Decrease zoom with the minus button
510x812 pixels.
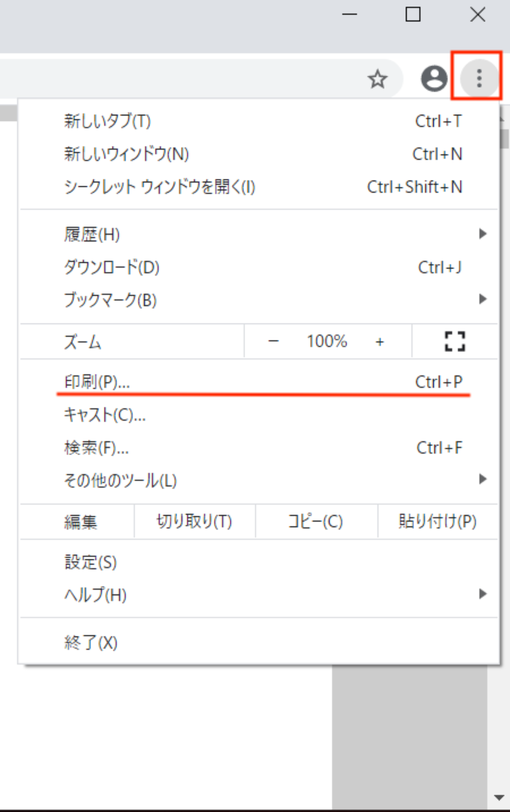273,341
